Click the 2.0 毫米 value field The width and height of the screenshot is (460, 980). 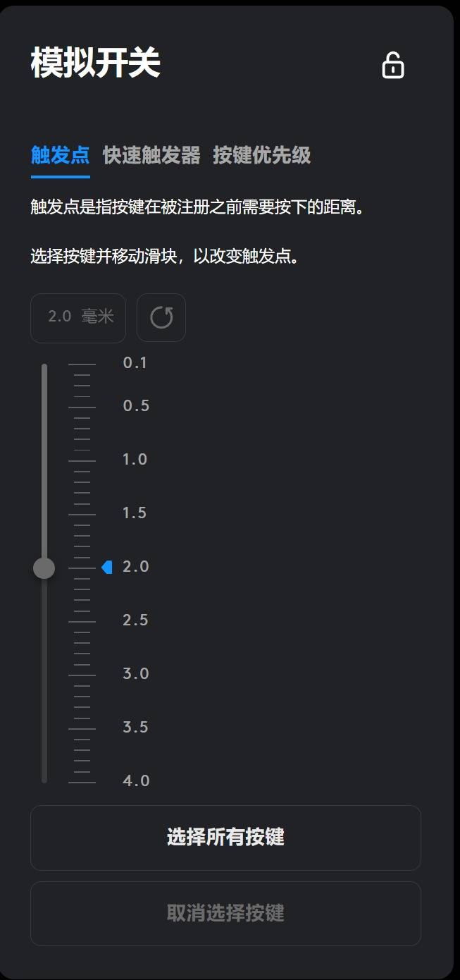point(78,317)
